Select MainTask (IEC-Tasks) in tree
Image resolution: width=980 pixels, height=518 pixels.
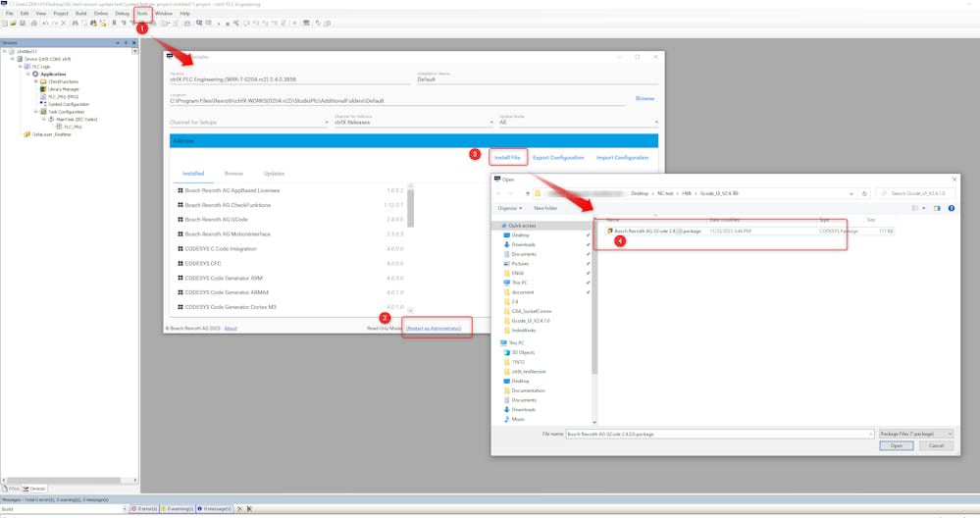(x=77, y=120)
